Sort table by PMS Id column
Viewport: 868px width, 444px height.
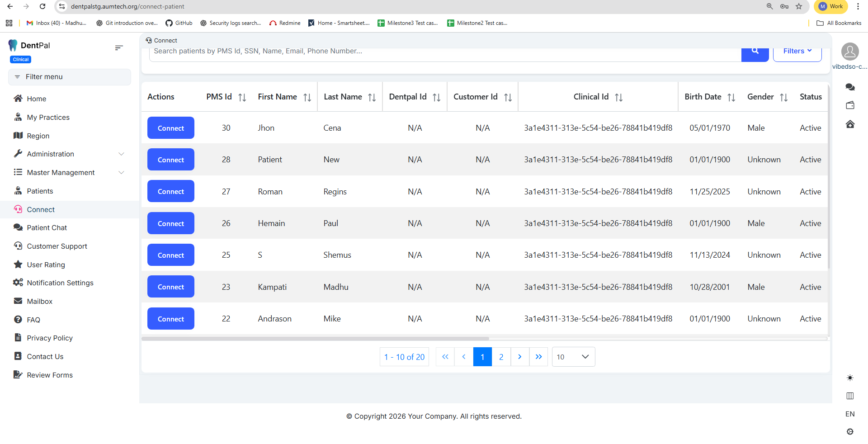[x=242, y=97]
